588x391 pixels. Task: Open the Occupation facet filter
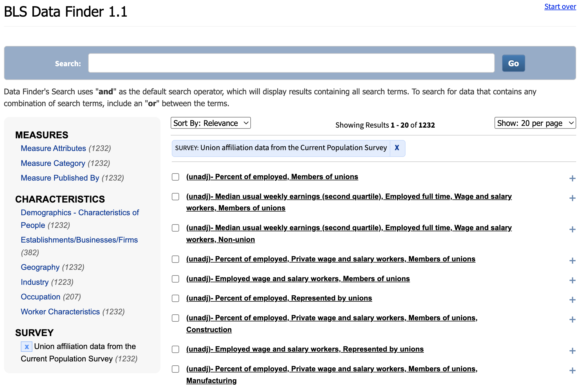41,297
